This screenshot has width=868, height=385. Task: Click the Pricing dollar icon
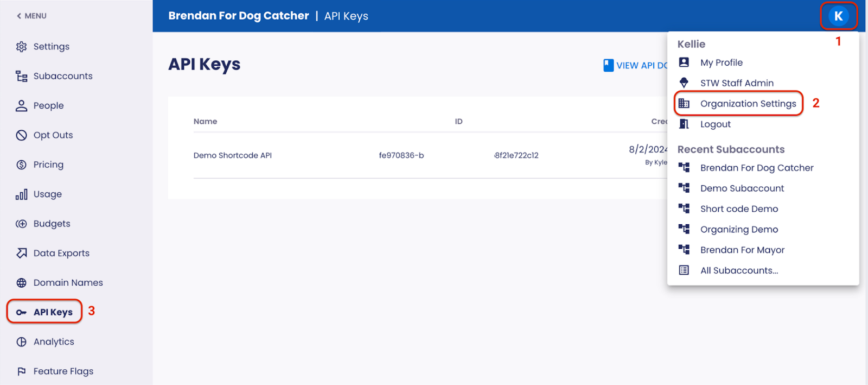pyautogui.click(x=21, y=165)
